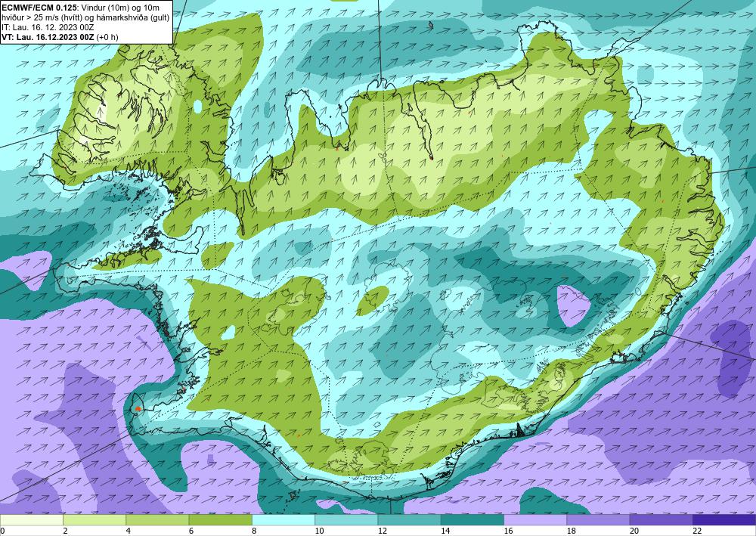Click the 18-20 m/s purple legend swatch
Screen dimensions: 756x536
point(598,519)
